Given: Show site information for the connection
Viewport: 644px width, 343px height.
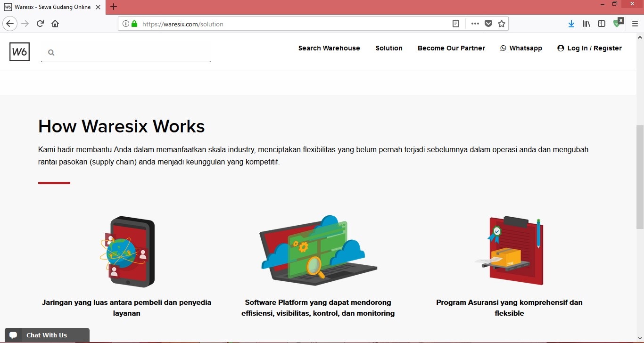Looking at the screenshot, I should click(x=126, y=24).
